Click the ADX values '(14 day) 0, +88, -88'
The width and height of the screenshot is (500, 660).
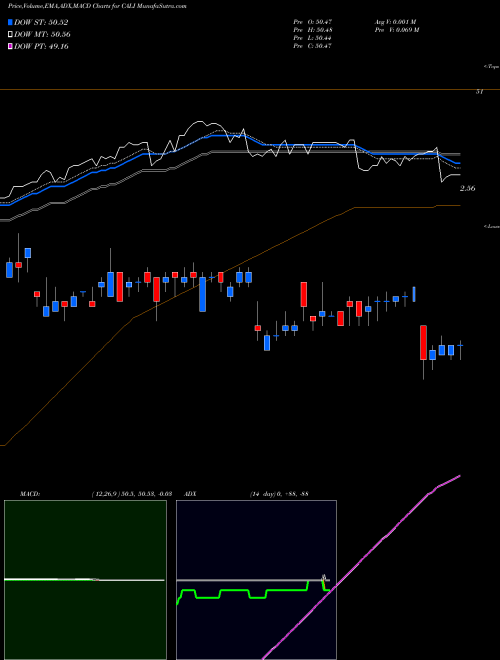[279, 494]
